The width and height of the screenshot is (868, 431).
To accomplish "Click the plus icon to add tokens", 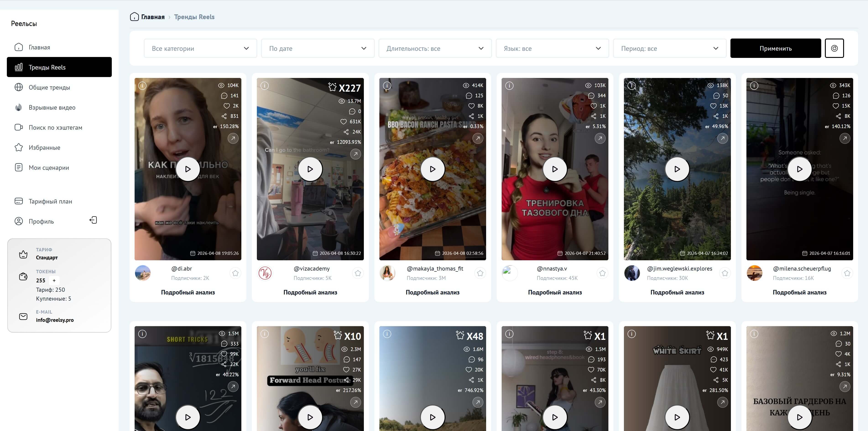I will click(x=54, y=281).
